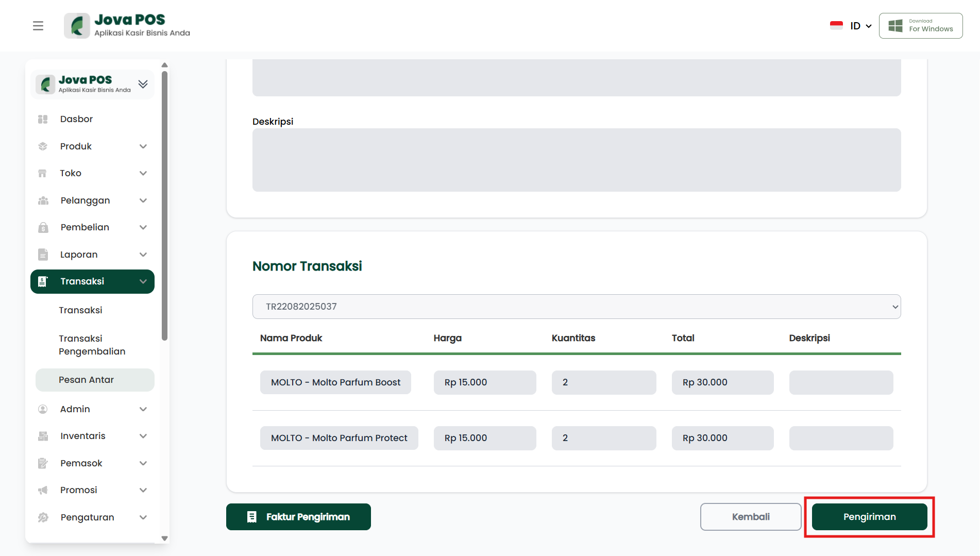Open Transaksi Pengembalian submenu item
The image size is (980, 556).
(x=92, y=345)
